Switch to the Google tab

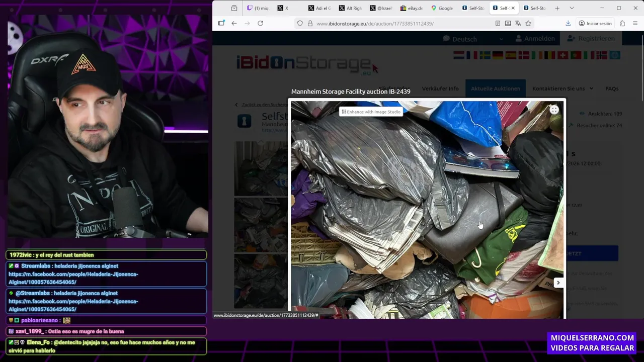[442, 8]
